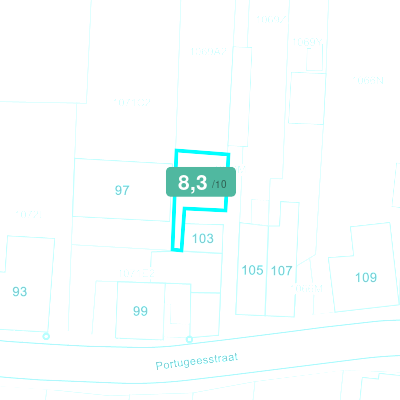Click circle marker below house 93

[46, 336]
